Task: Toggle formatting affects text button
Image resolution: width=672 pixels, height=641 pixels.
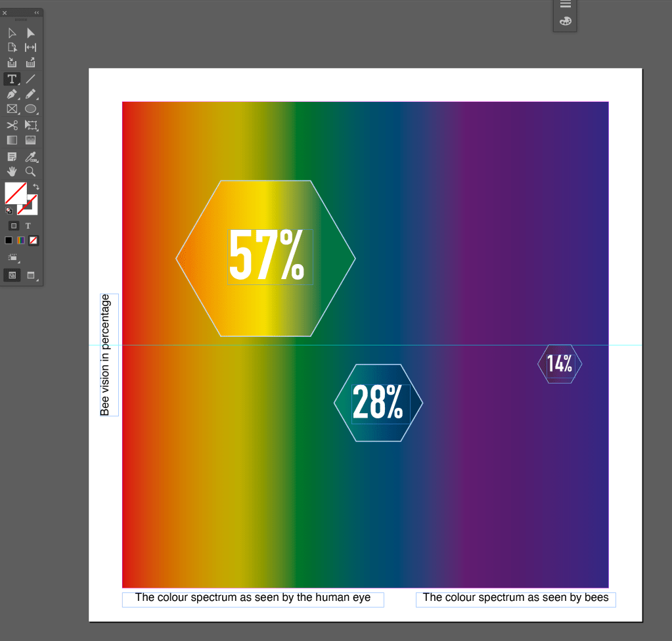Action: point(28,225)
